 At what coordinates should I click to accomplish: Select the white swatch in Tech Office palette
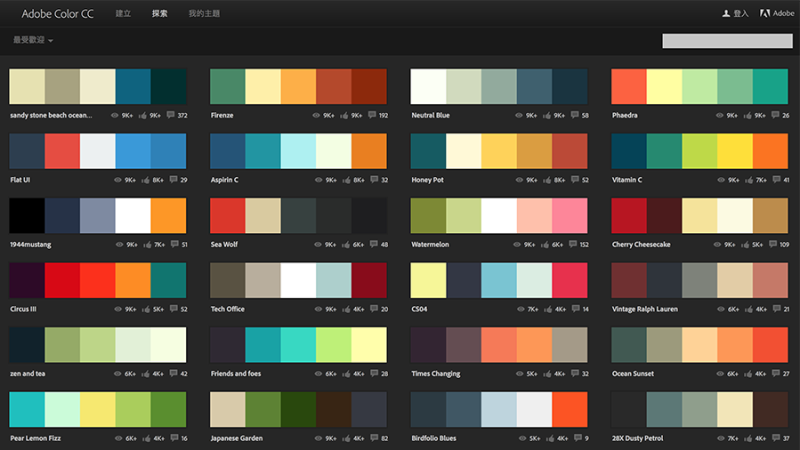[298, 280]
